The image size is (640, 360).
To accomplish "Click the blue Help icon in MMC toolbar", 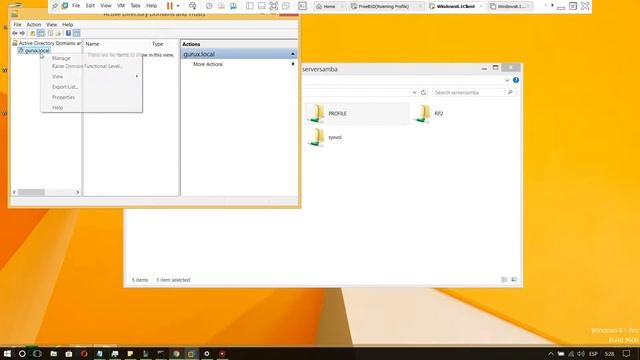I will (x=68, y=33).
